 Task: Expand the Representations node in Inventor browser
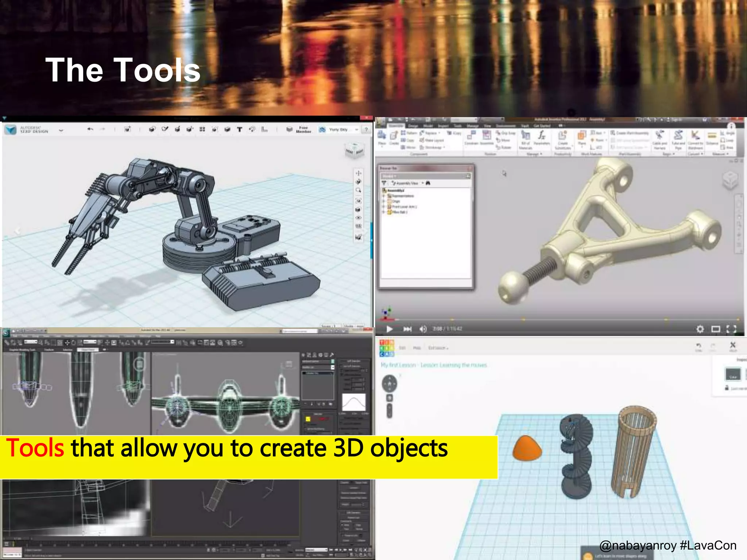(384, 196)
